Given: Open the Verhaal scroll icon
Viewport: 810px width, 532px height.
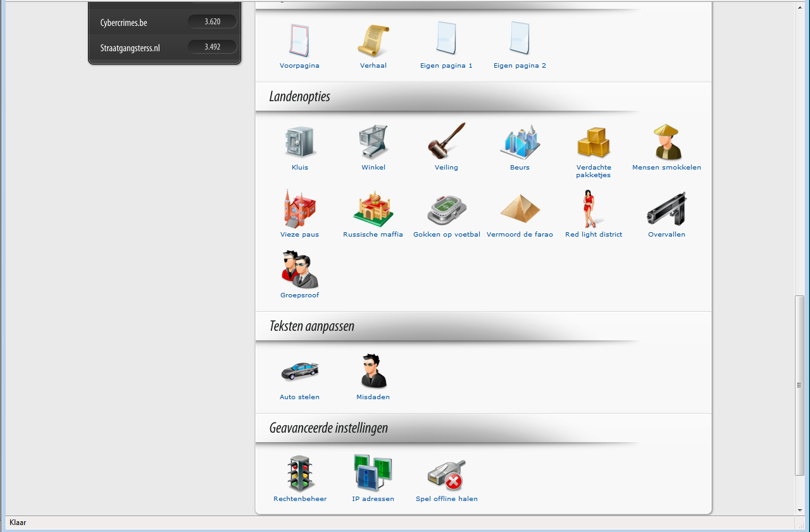Looking at the screenshot, I should 373,40.
